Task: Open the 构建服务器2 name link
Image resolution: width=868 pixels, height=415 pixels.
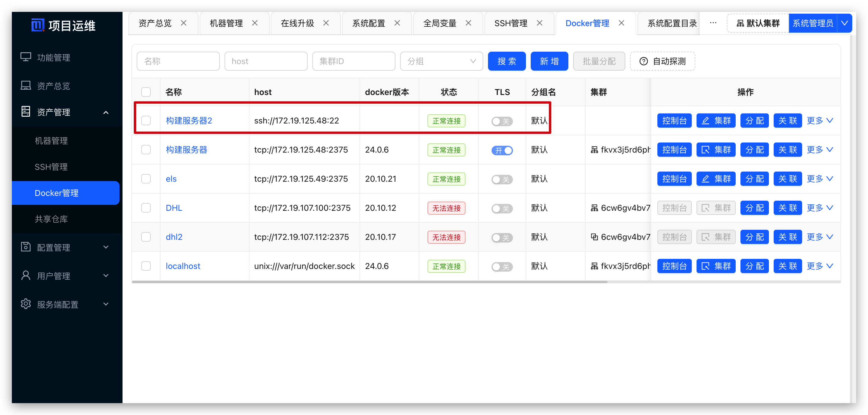Action: click(189, 121)
